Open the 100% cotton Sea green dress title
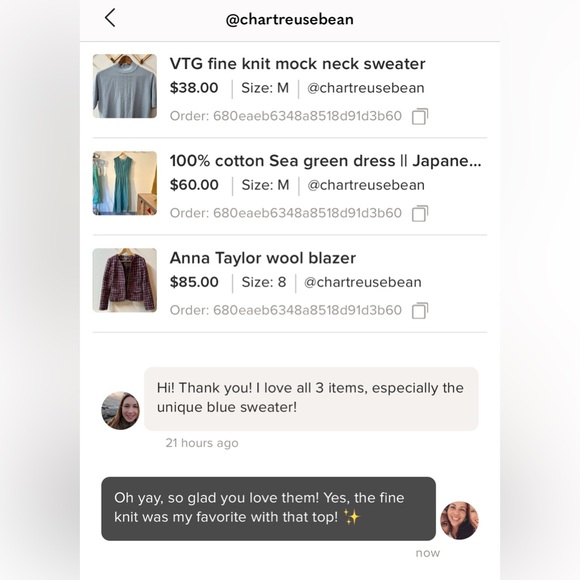 pyautogui.click(x=326, y=161)
